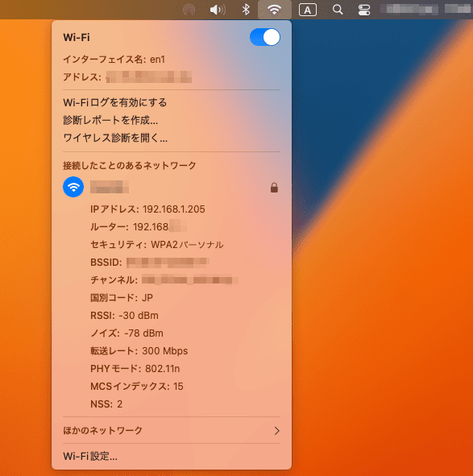Click the AirDrop icon in menu bar
This screenshot has width=473, height=476.
click(189, 10)
